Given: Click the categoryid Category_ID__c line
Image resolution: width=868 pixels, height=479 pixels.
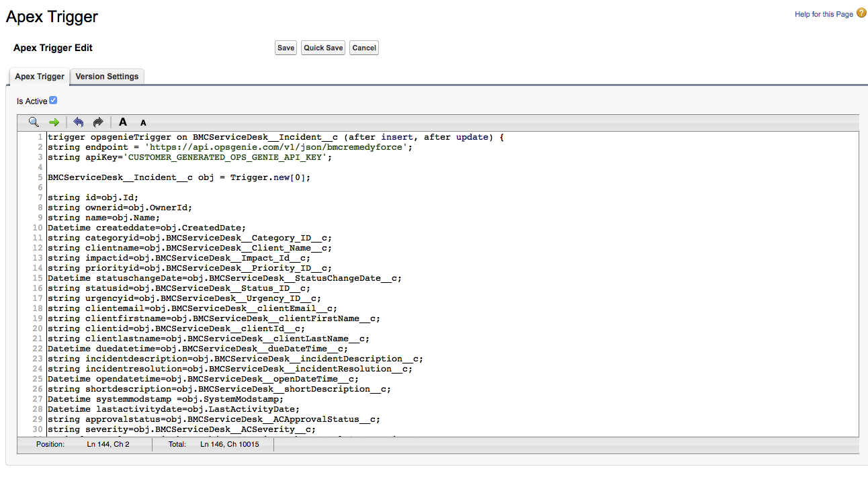Looking at the screenshot, I should 190,238.
